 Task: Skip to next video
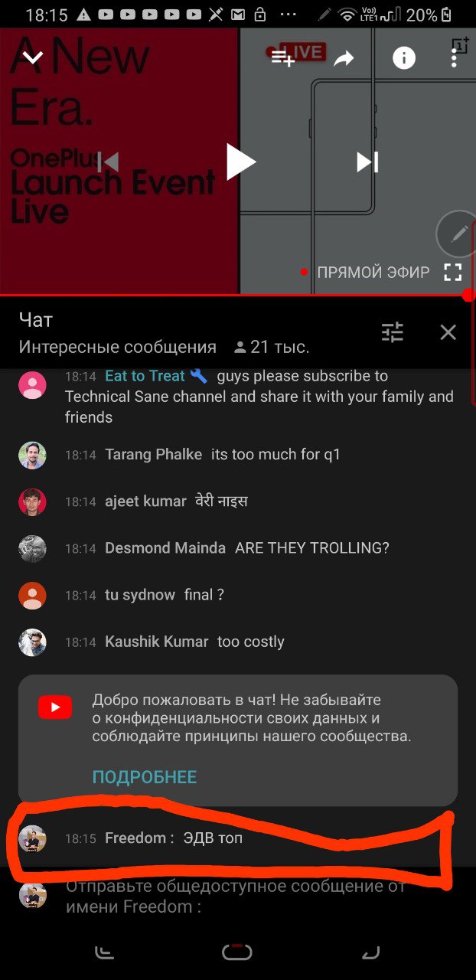367,162
